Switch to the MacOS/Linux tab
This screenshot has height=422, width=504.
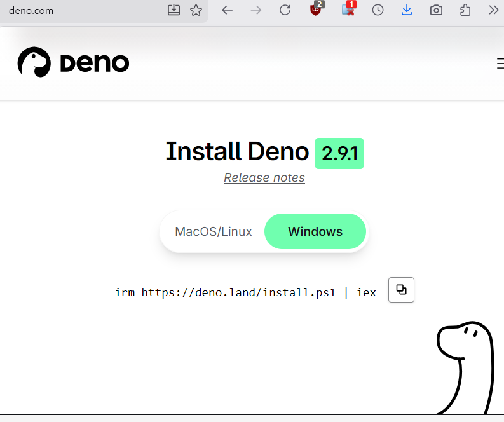click(214, 231)
